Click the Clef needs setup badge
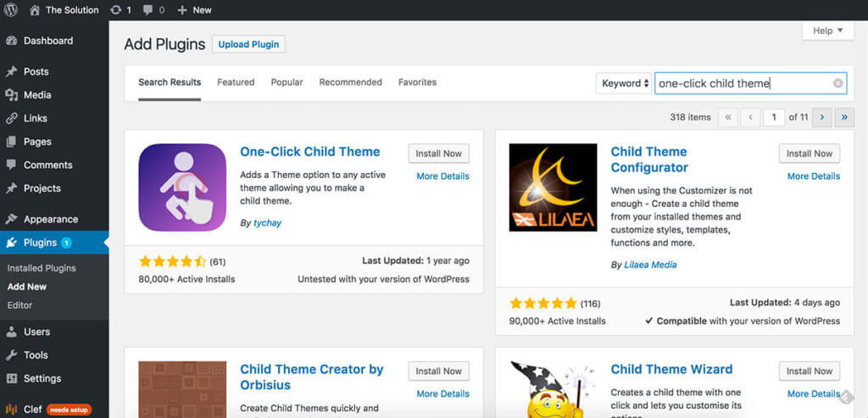The width and height of the screenshot is (868, 418). (70, 410)
